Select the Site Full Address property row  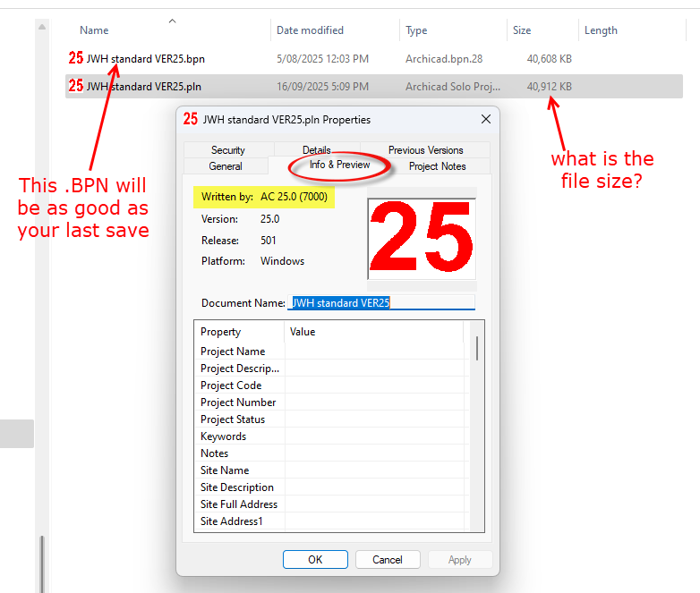[331, 504]
